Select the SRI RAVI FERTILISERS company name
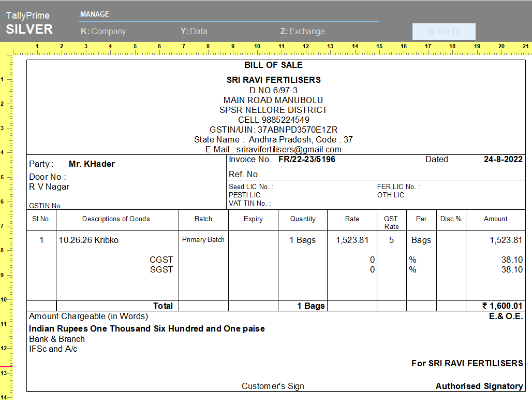This screenshot has height=402, width=532. pyautogui.click(x=273, y=80)
